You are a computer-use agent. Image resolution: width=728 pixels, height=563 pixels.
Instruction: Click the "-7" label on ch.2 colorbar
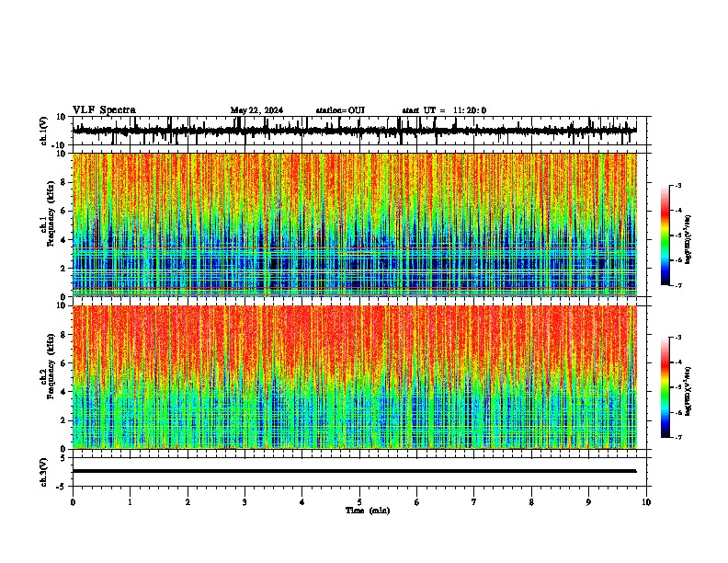pos(677,438)
